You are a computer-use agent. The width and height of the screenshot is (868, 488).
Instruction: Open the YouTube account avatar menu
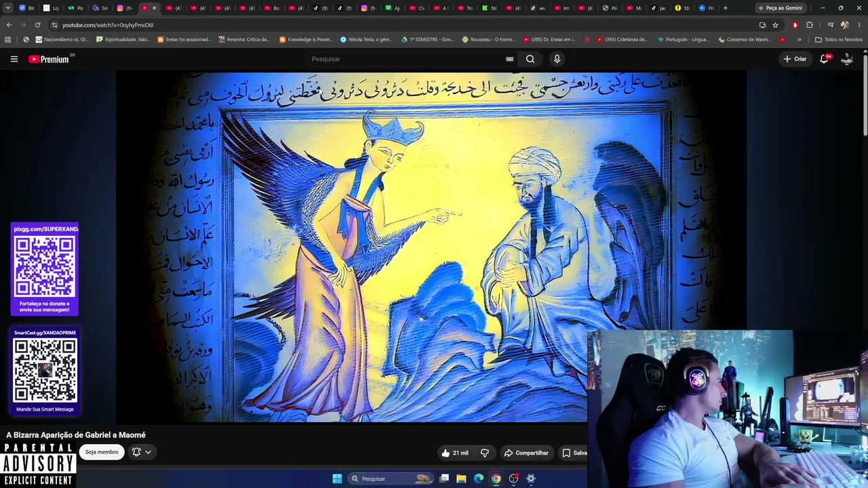pos(847,59)
